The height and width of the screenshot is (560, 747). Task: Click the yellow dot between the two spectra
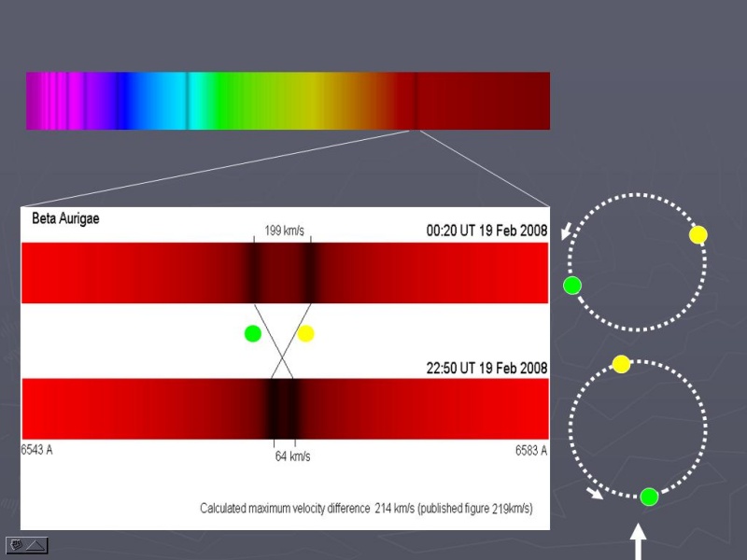click(305, 333)
